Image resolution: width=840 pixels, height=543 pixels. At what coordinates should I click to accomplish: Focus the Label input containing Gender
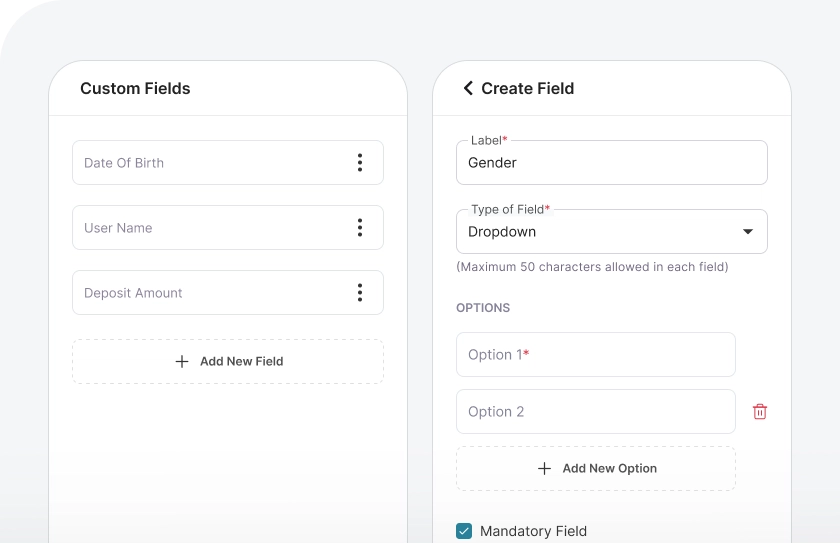coord(611,163)
